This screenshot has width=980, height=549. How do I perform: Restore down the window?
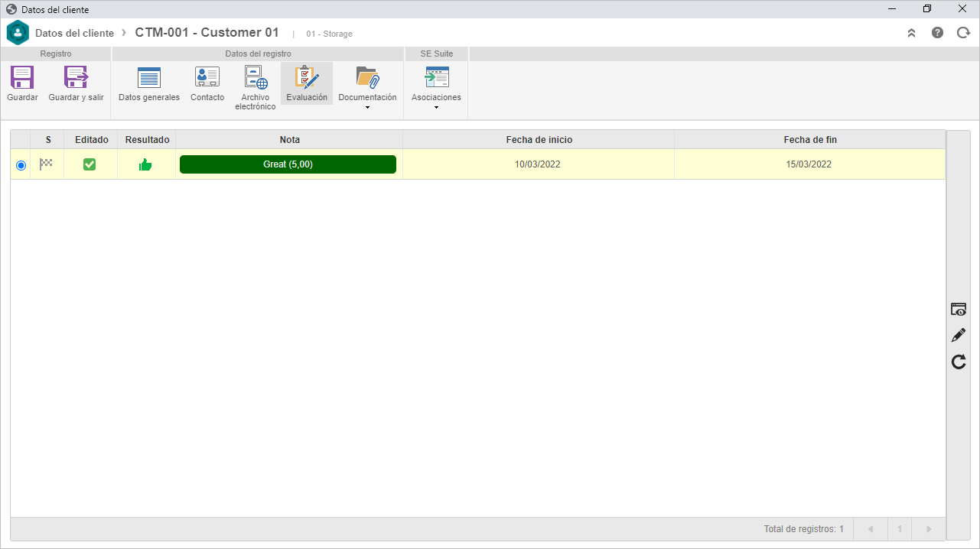coord(927,9)
